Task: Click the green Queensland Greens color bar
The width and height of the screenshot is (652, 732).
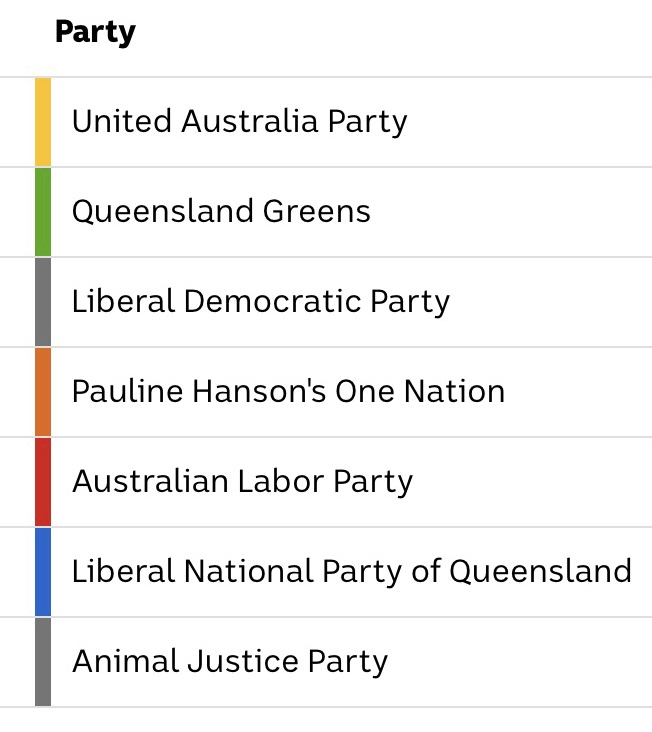Action: click(43, 212)
